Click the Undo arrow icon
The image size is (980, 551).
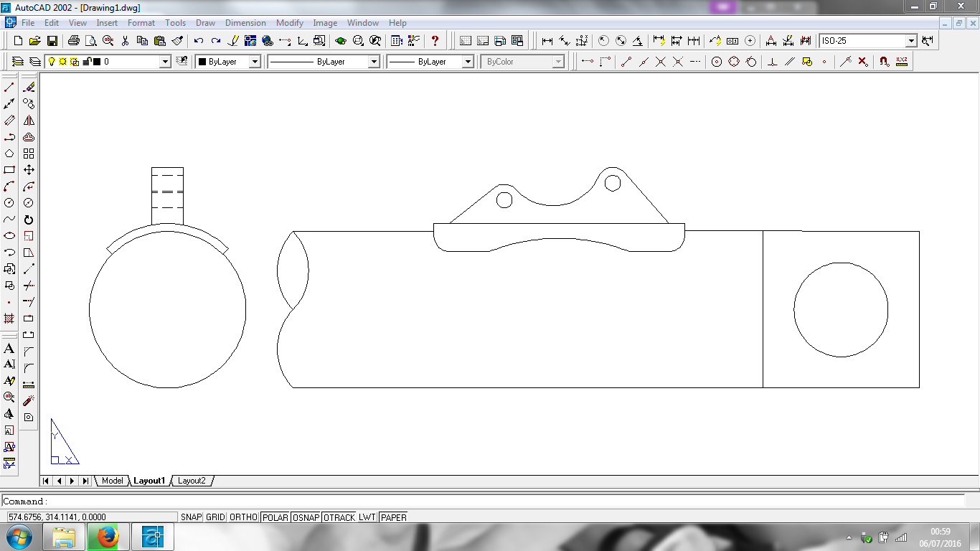198,41
